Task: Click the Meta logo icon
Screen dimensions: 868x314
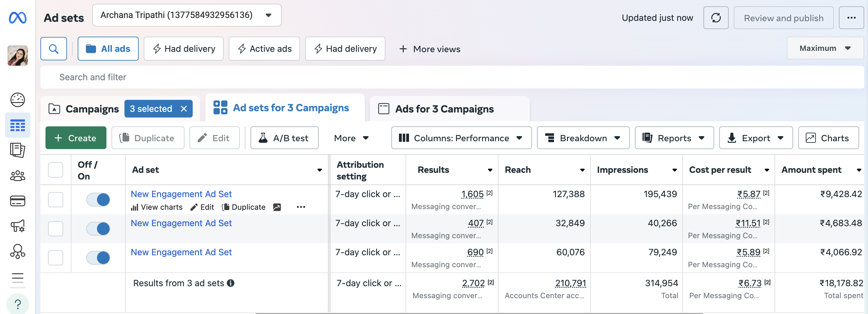Action: pyautogui.click(x=17, y=17)
